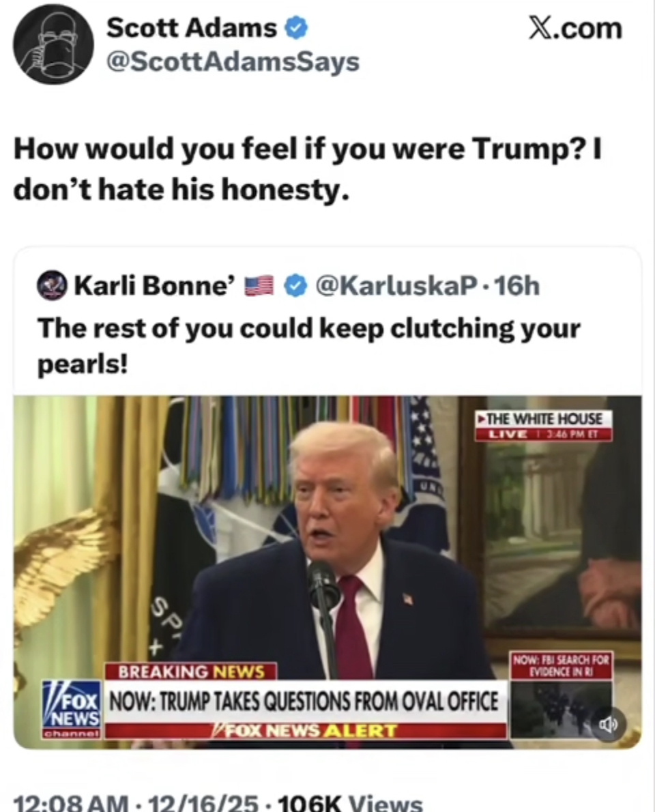Open Karli Bonne' small avatar

tap(53, 285)
